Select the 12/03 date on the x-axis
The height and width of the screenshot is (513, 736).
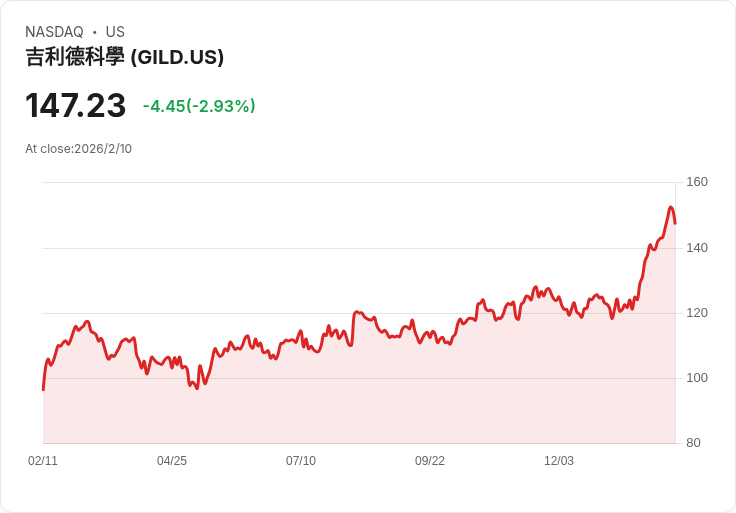[559, 461]
